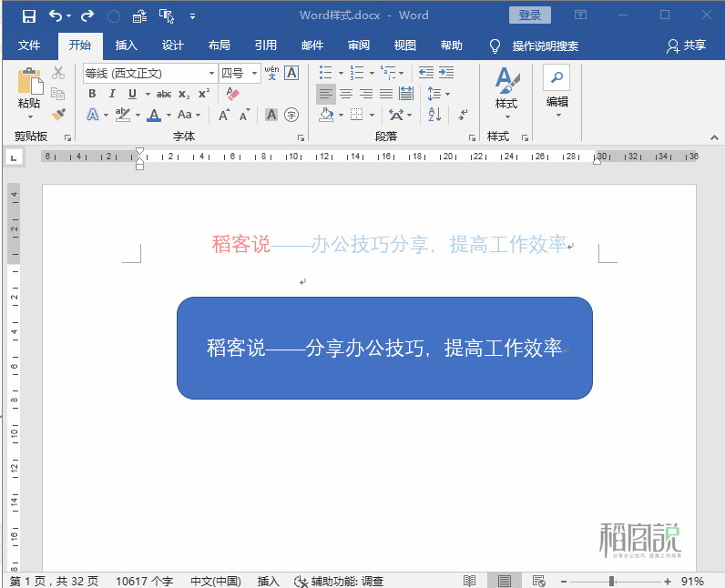725x588 pixels.
Task: Toggle Bold formatting
Action: click(92, 94)
